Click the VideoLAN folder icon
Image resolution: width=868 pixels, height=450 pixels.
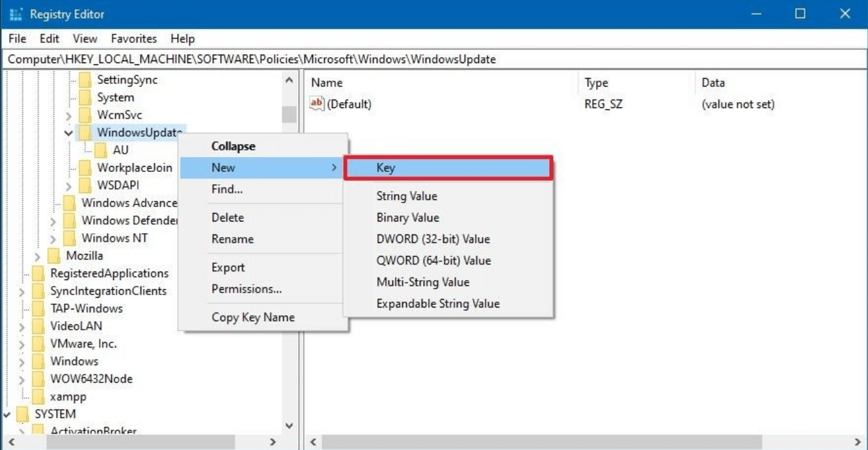pyautogui.click(x=38, y=326)
